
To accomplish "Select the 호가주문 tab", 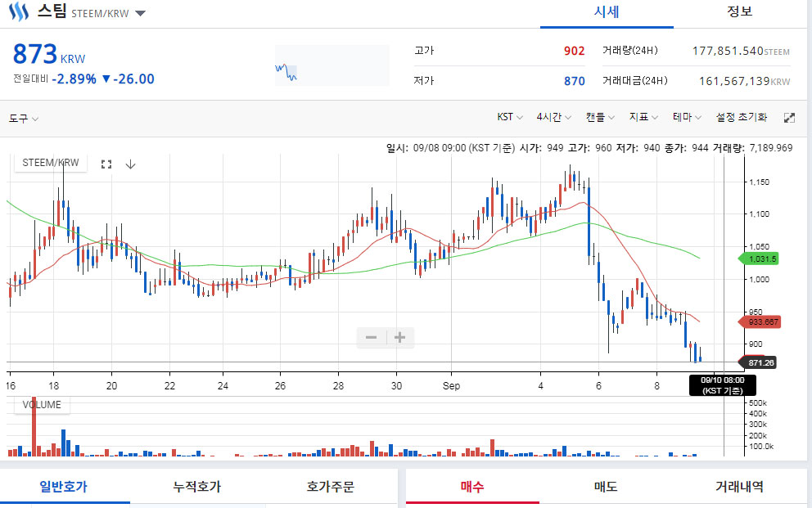I will coord(331,486).
